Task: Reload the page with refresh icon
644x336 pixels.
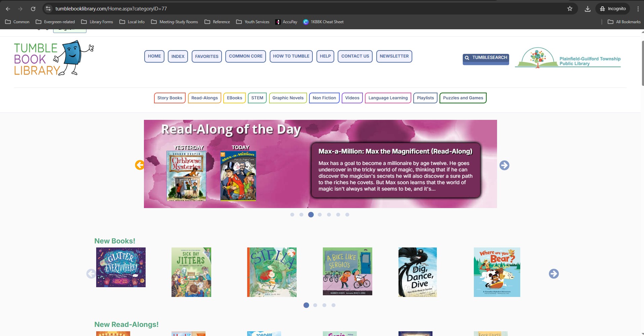Action: tap(33, 9)
